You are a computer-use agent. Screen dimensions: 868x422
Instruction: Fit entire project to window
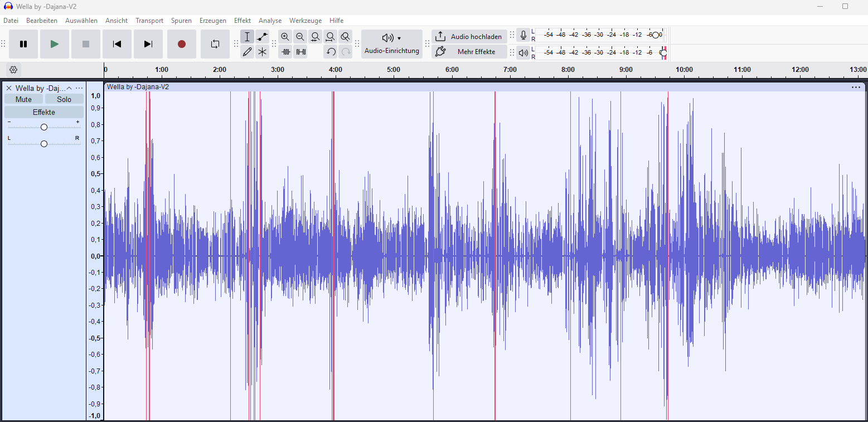pyautogui.click(x=331, y=37)
